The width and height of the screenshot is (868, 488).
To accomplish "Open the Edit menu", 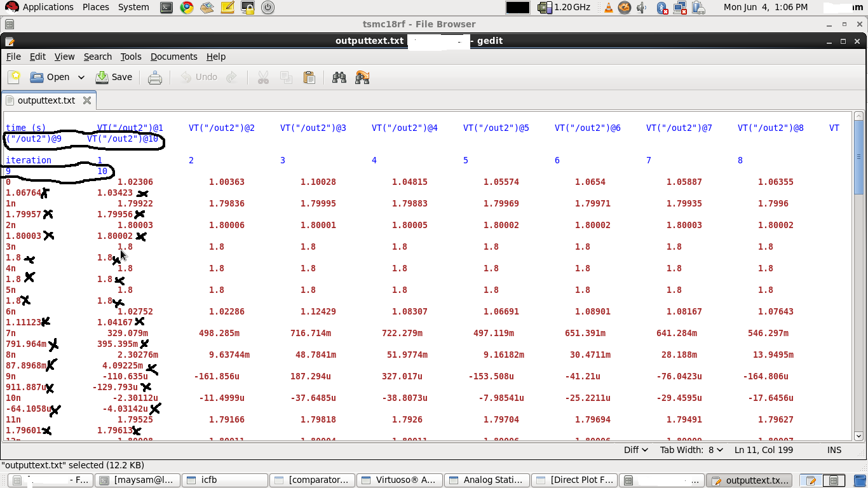I will click(x=37, y=57).
